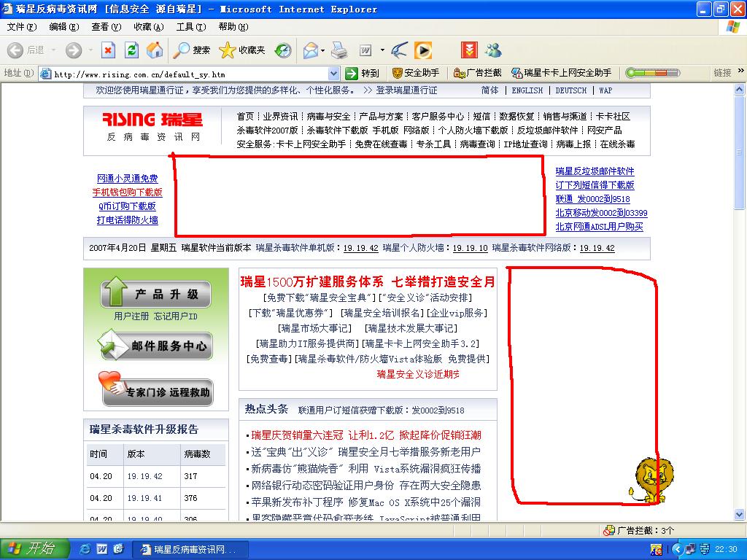Screen dimensions: 747x560
Task: Click the Windows 开始 Start button
Action: pos(34,549)
